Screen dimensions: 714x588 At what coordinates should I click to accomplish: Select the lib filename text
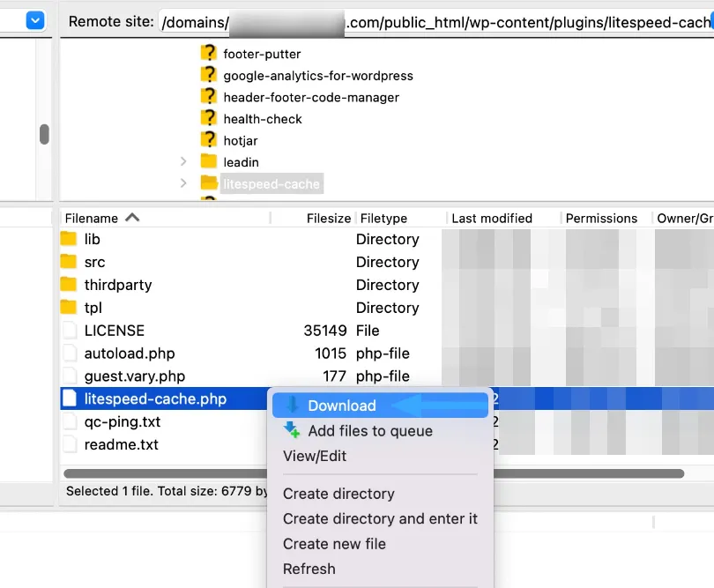click(92, 239)
